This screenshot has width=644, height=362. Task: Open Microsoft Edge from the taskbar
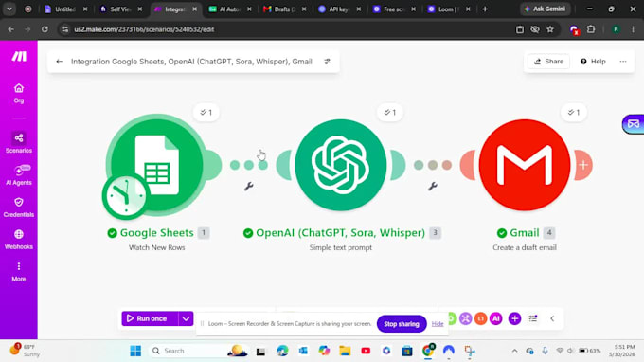tap(282, 351)
